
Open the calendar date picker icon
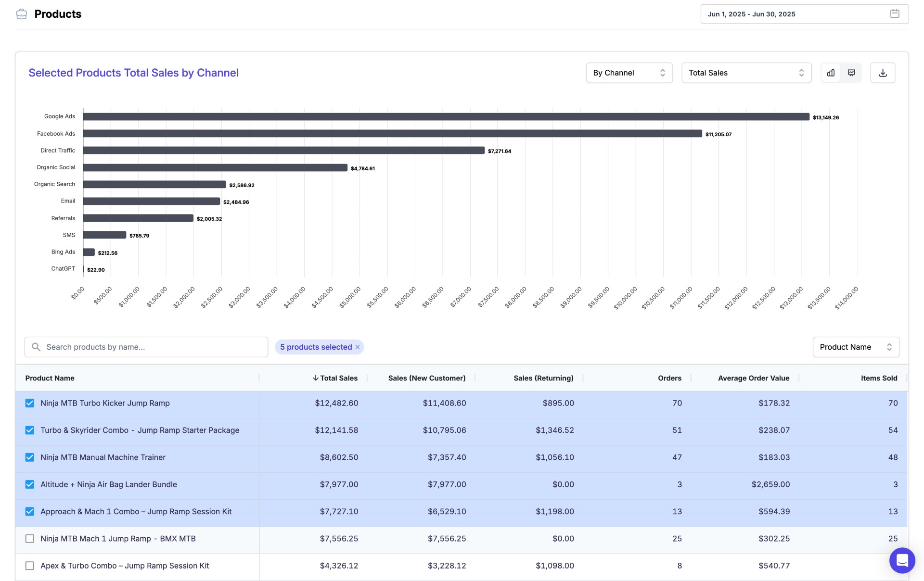[895, 14]
